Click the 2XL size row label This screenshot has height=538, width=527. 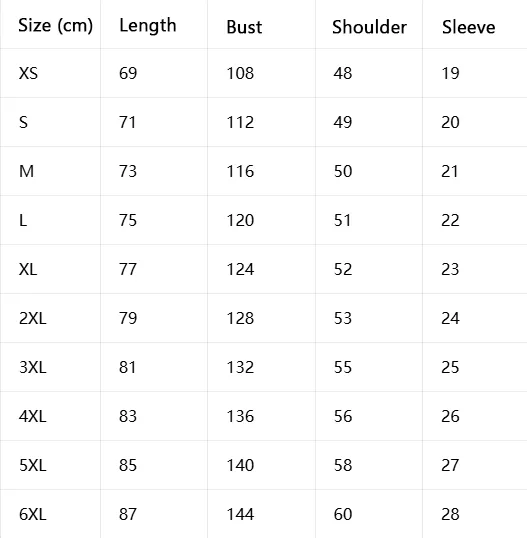click(x=33, y=318)
